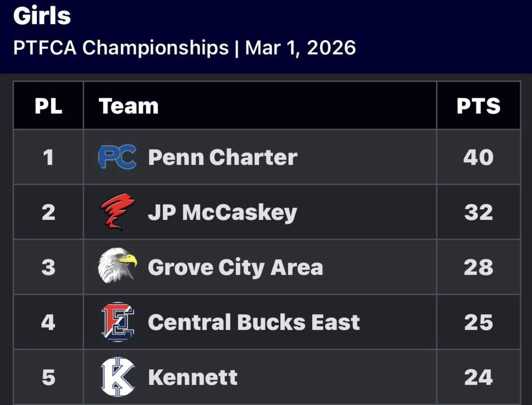Click the Central Bucks East E logo
The height and width of the screenshot is (405, 532).
click(118, 321)
